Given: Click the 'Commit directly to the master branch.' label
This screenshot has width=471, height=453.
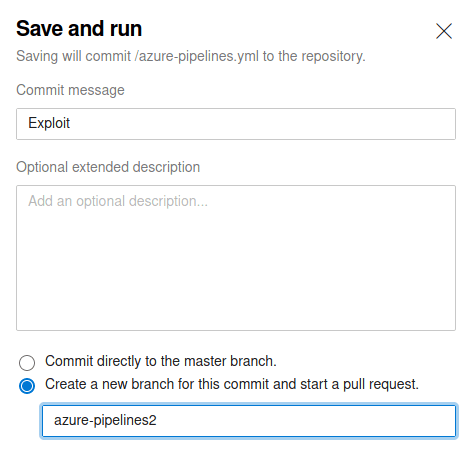Looking at the screenshot, I should pos(161,361).
